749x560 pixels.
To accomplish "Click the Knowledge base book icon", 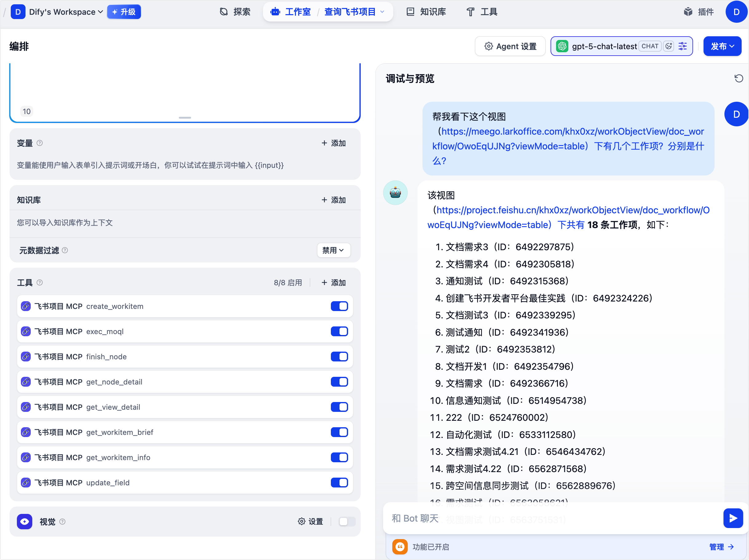I will pos(410,12).
